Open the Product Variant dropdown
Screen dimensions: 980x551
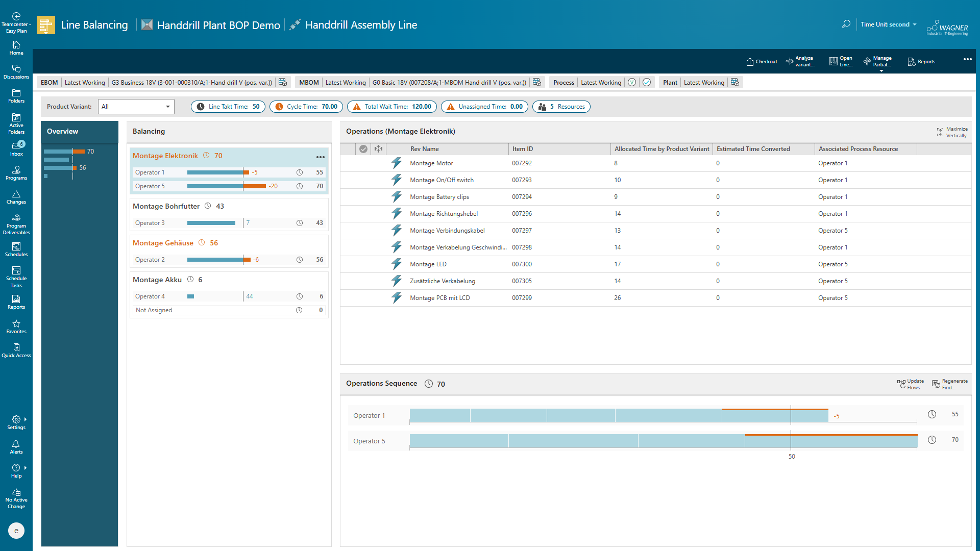tap(136, 107)
